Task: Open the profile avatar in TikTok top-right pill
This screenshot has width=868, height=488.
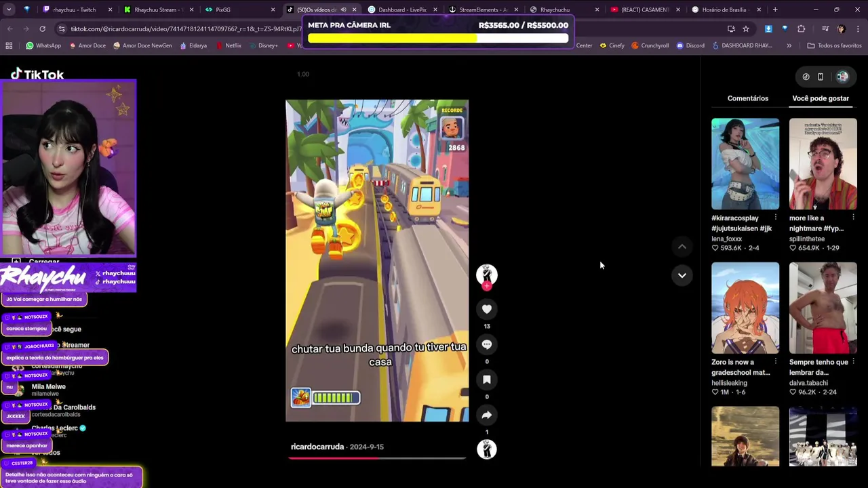Action: click(842, 77)
